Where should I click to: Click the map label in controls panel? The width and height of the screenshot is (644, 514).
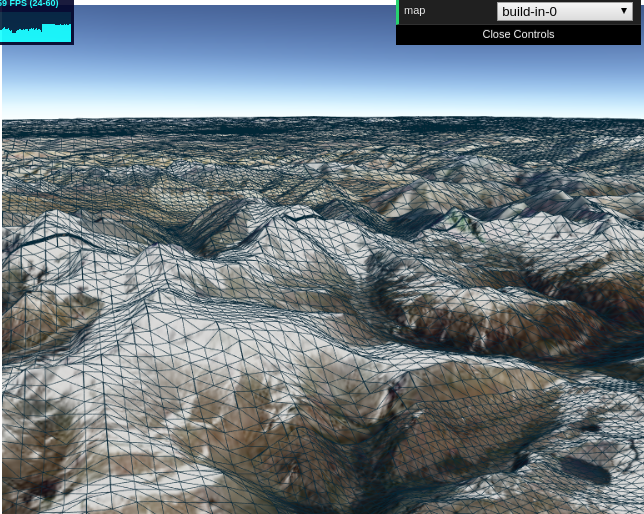(414, 11)
